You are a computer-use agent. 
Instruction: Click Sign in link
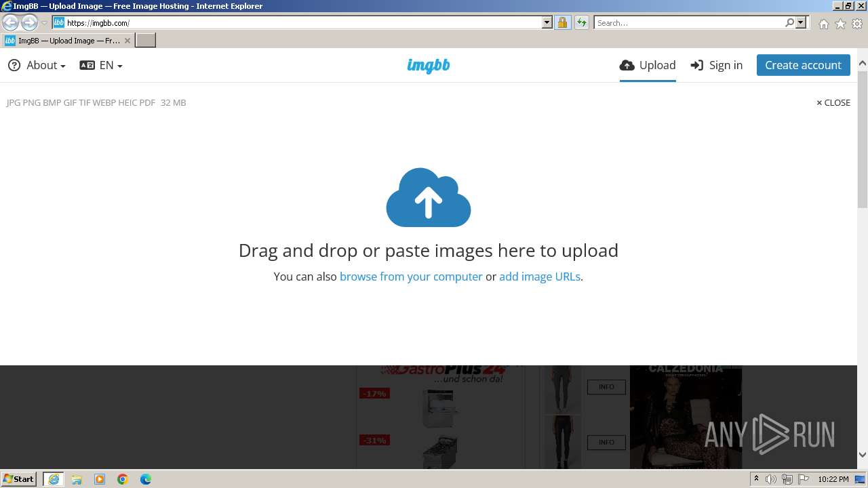pos(717,65)
